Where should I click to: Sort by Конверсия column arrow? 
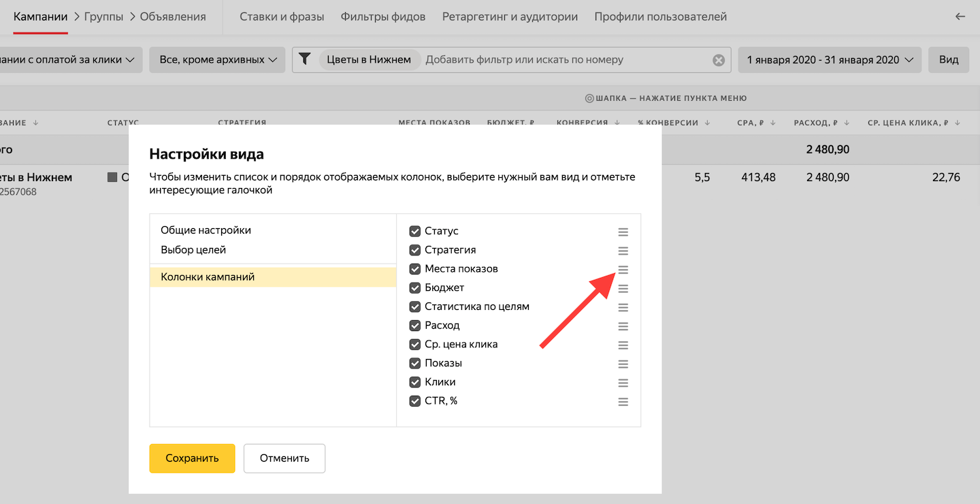617,123
